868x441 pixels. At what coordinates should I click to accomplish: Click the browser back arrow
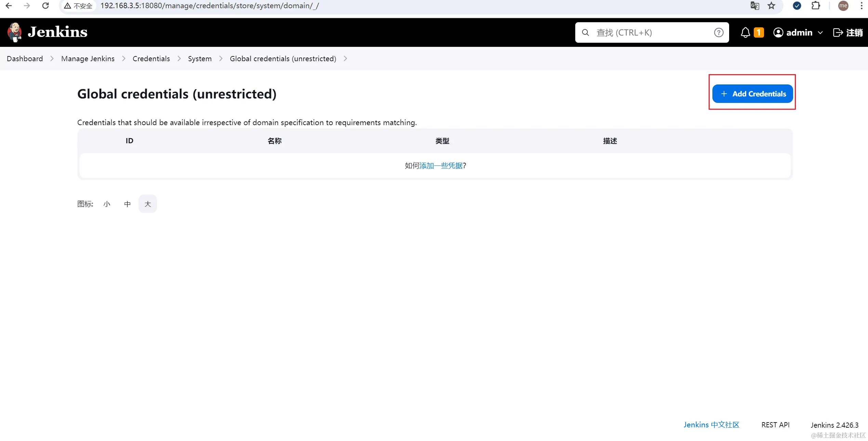pos(9,5)
